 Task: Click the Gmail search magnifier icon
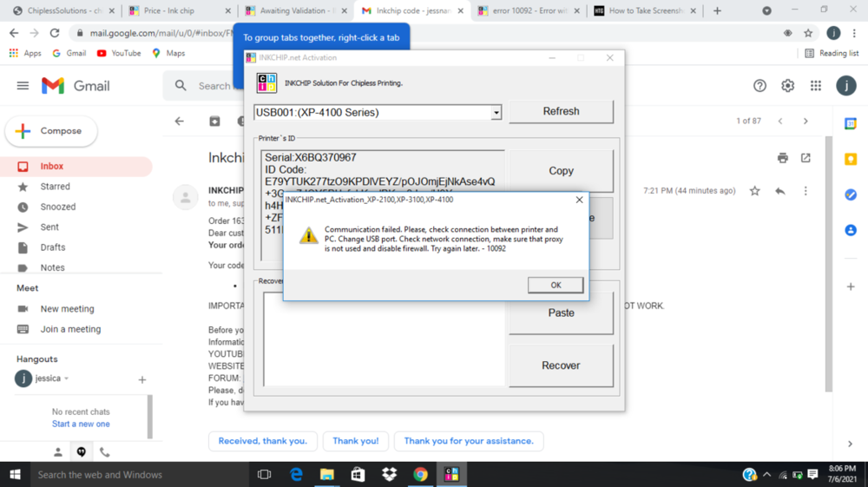tap(181, 86)
